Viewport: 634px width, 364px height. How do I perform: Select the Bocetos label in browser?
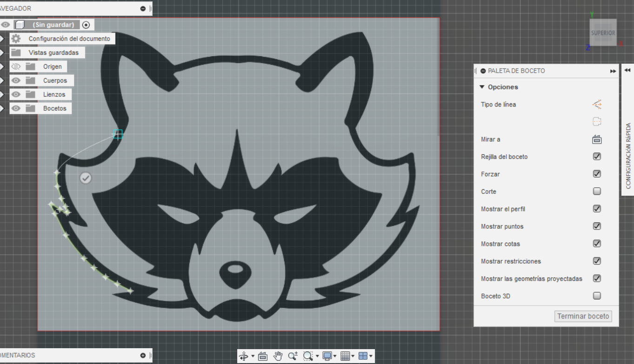click(x=55, y=108)
